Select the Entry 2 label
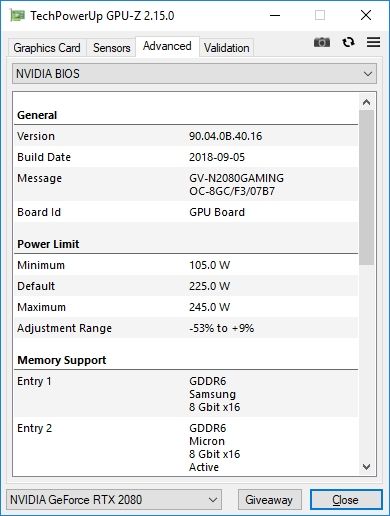This screenshot has height=516, width=390. pyautogui.click(x=35, y=428)
